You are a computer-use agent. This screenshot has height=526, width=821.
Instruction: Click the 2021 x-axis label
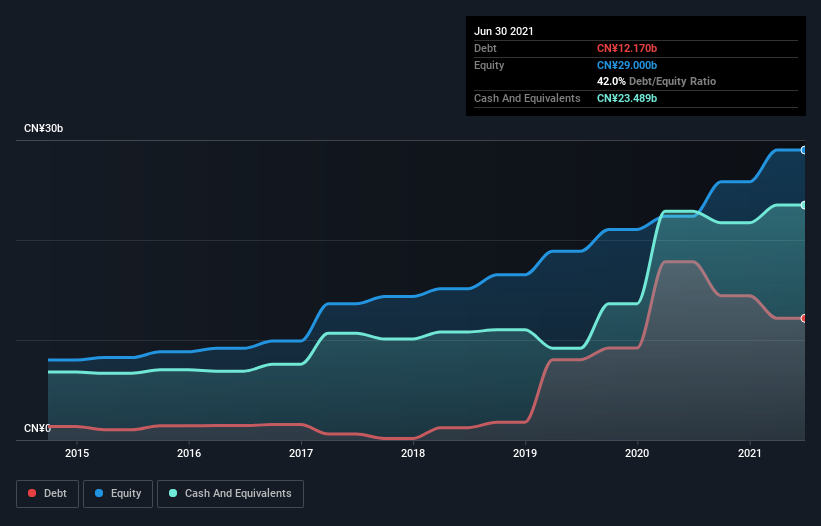pyautogui.click(x=750, y=453)
